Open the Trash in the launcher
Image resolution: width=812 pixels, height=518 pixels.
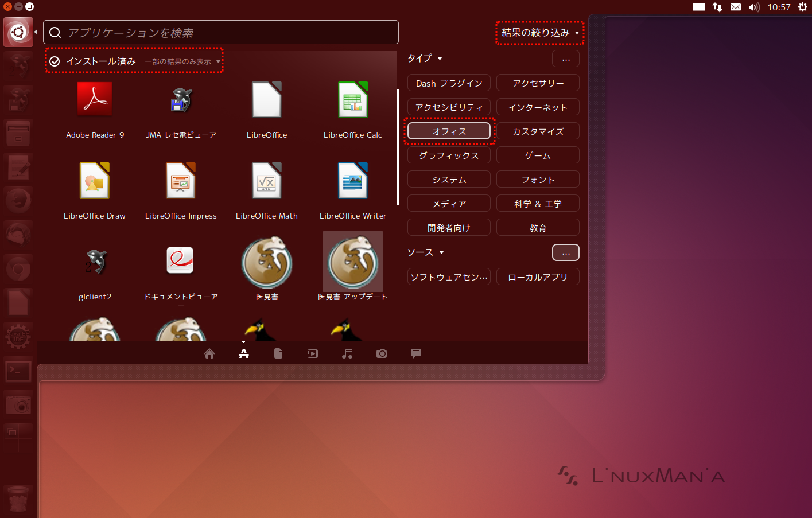(x=18, y=498)
